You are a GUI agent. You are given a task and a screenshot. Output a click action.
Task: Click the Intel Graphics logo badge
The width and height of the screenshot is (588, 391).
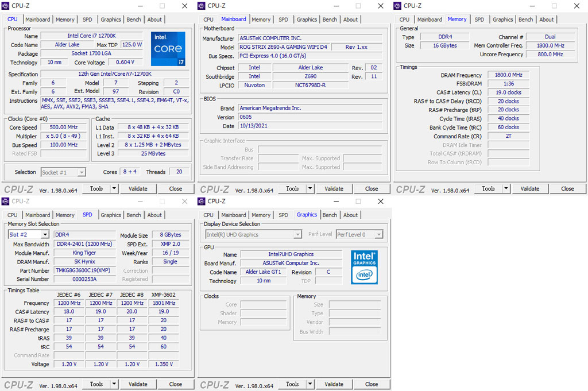tap(364, 267)
